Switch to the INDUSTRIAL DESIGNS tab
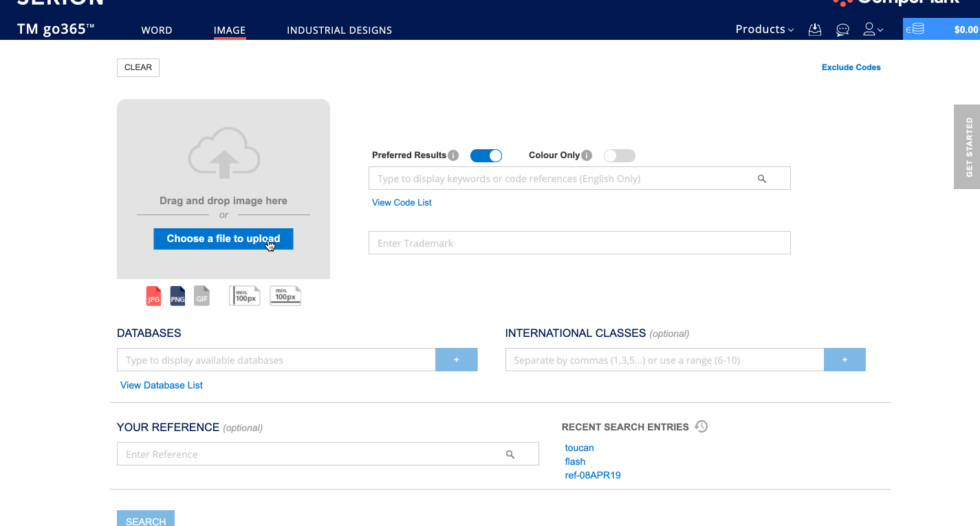The image size is (980, 526). tap(339, 30)
